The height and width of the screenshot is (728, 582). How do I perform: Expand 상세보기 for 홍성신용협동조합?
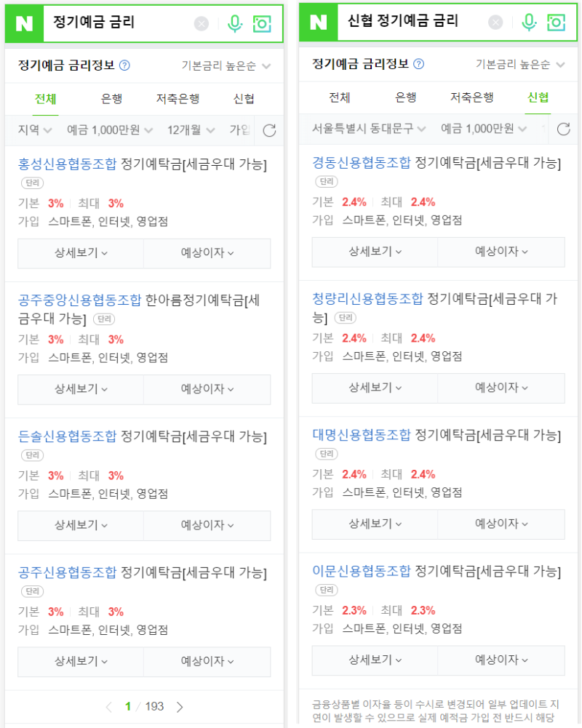pyautogui.click(x=81, y=253)
